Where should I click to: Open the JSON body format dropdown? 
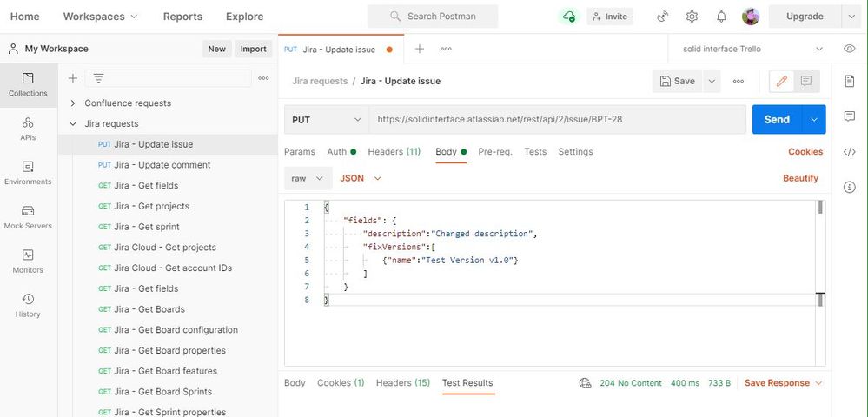click(x=361, y=178)
